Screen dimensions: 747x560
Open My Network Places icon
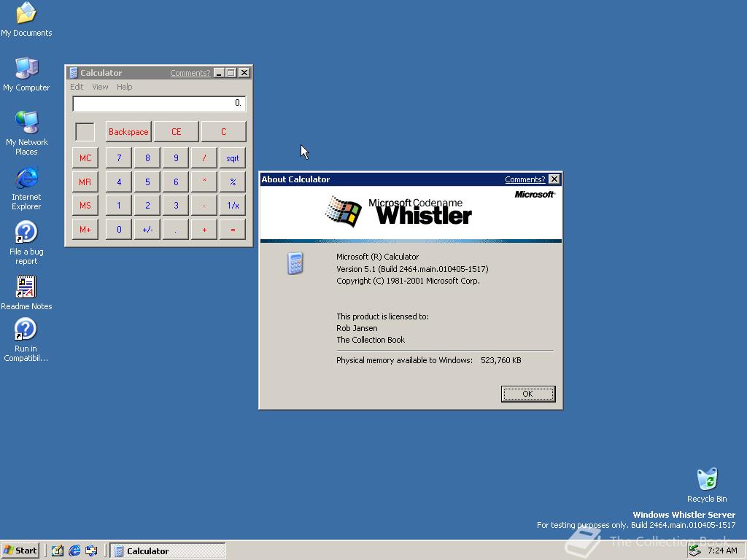[26, 133]
